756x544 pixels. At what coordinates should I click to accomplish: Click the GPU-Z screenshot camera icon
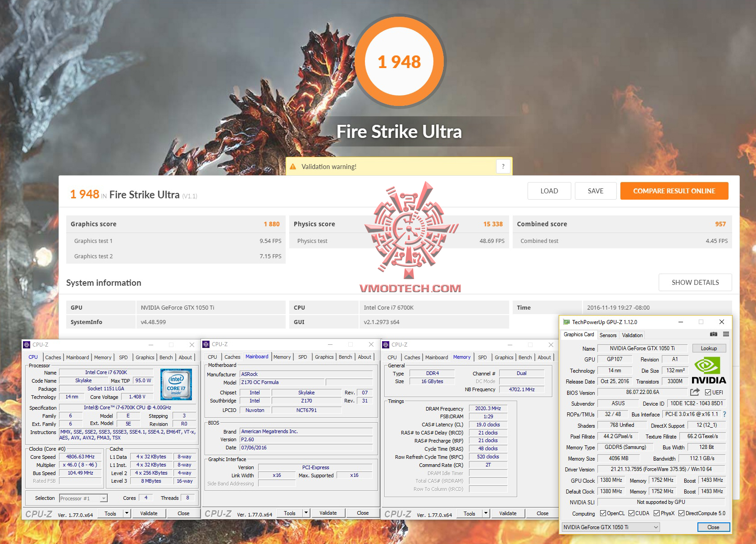tap(714, 334)
